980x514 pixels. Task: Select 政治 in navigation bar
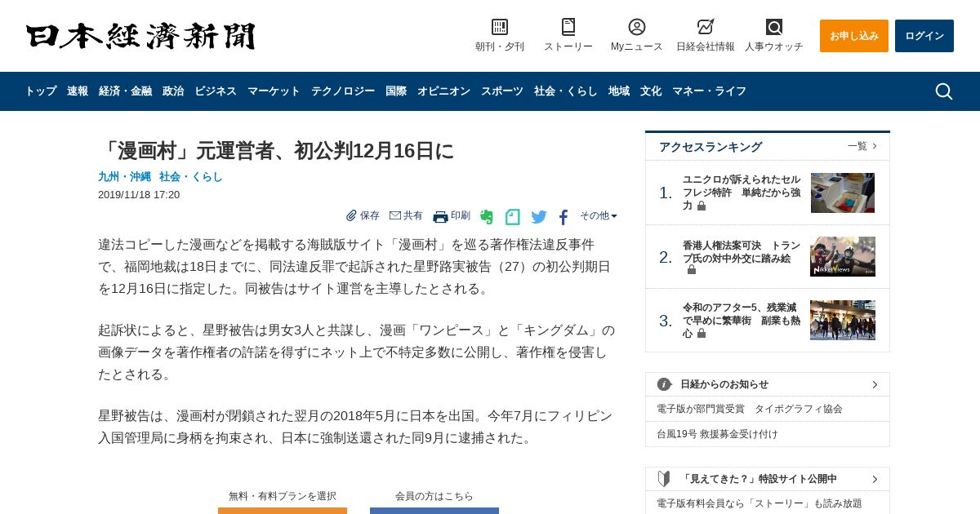[173, 91]
